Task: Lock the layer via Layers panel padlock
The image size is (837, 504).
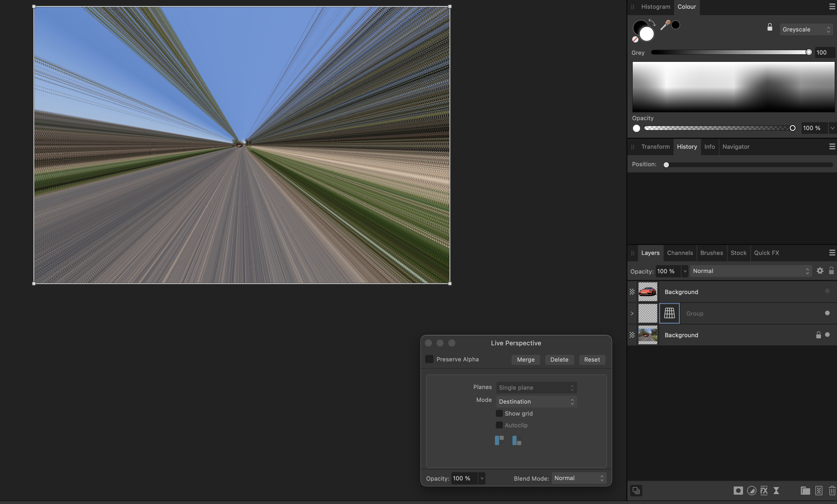Action: coord(831,270)
